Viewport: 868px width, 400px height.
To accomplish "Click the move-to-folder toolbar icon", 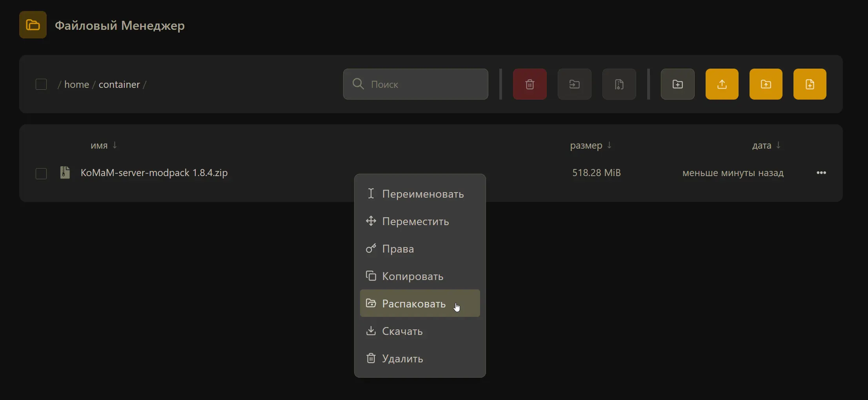I will coord(574,84).
